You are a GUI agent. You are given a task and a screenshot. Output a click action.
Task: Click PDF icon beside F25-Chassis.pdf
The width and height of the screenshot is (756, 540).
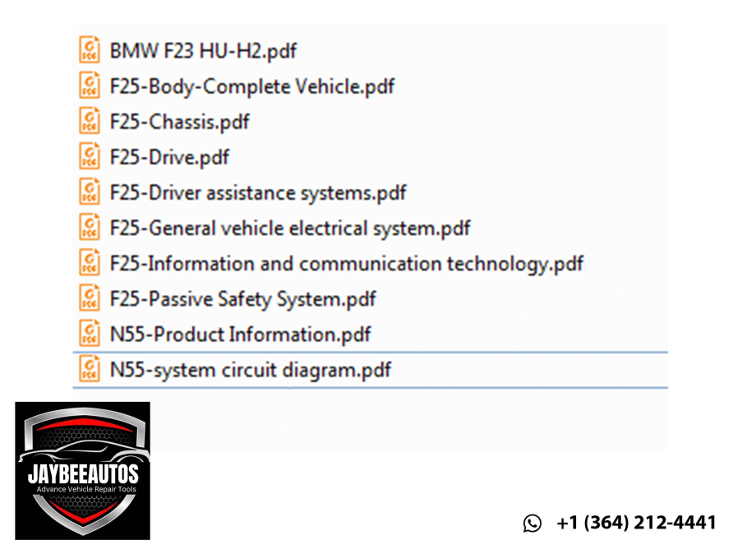(x=90, y=121)
